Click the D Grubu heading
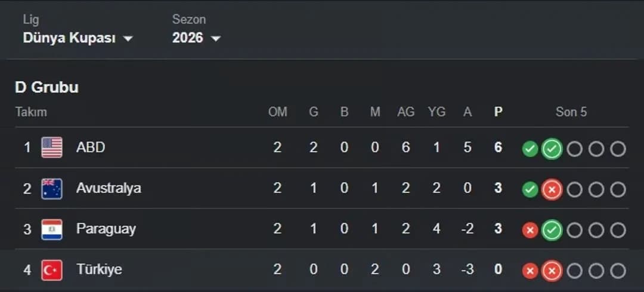The width and height of the screenshot is (644, 292). tap(47, 87)
